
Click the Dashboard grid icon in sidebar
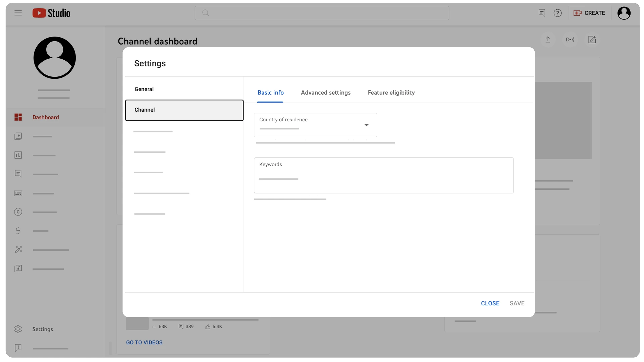(x=18, y=117)
